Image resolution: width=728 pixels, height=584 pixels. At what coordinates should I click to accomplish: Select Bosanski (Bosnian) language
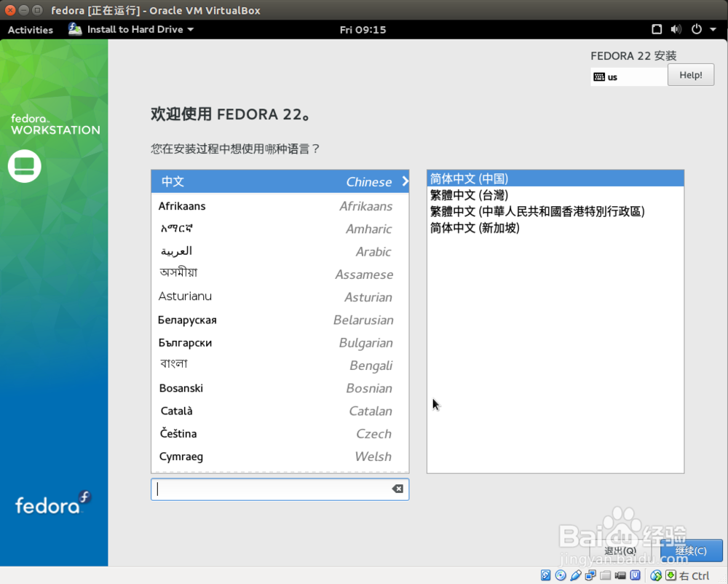coord(280,388)
